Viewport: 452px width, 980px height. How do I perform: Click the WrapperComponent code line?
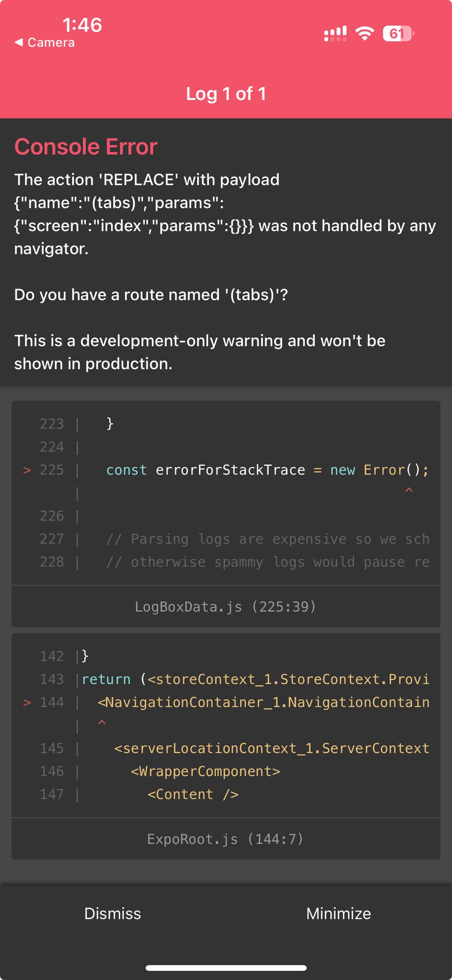(205, 771)
